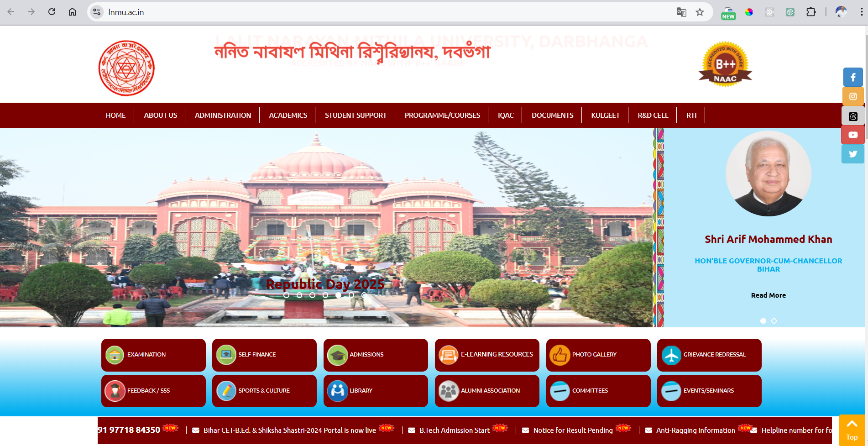Open the YouTube social sidebar icon
Image resolution: width=868 pixels, height=446 pixels.
[852, 135]
